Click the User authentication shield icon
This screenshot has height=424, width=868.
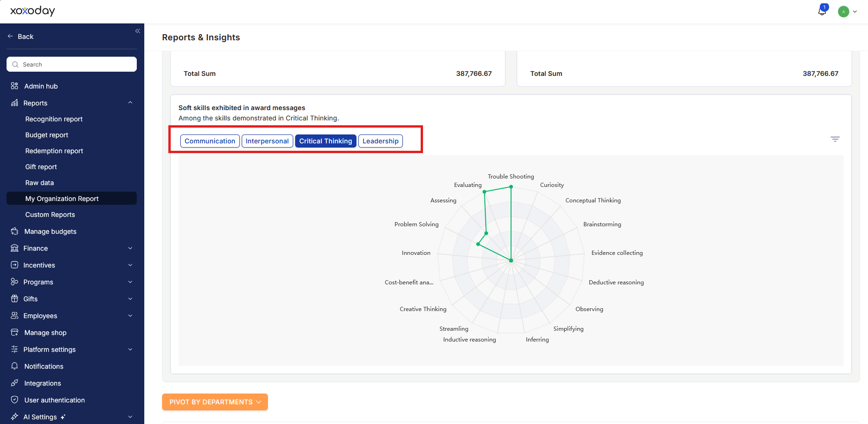(15, 400)
